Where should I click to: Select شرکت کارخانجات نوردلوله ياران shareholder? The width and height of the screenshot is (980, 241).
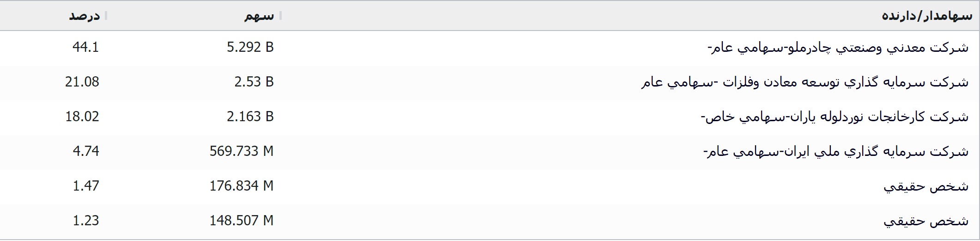[x=834, y=117]
